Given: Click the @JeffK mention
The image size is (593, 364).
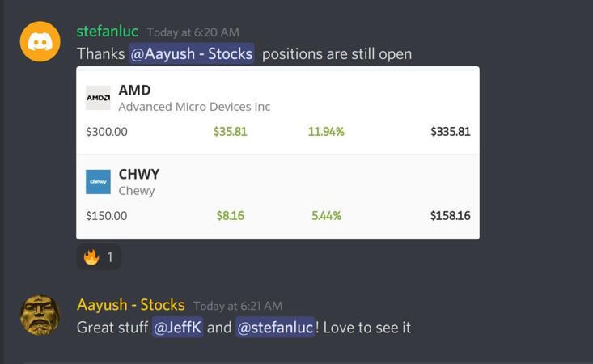Looking at the screenshot, I should point(177,328).
